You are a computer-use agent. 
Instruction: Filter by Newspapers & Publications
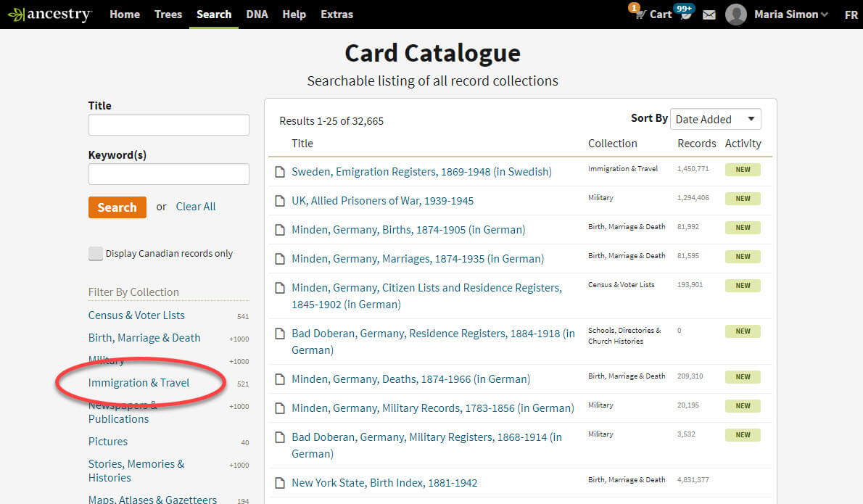coord(123,412)
